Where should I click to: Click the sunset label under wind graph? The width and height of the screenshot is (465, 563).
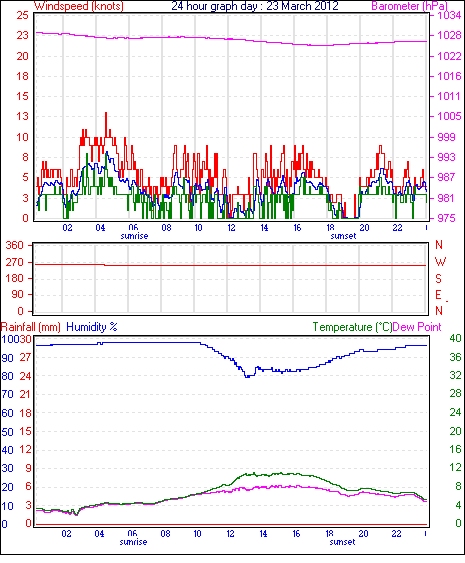pyautogui.click(x=343, y=236)
